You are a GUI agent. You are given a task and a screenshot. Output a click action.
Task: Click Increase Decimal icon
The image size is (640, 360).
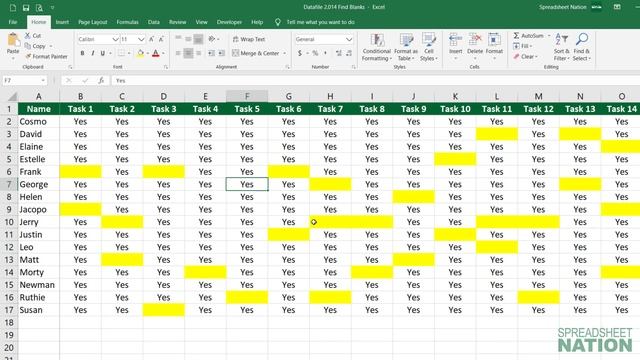[338, 53]
